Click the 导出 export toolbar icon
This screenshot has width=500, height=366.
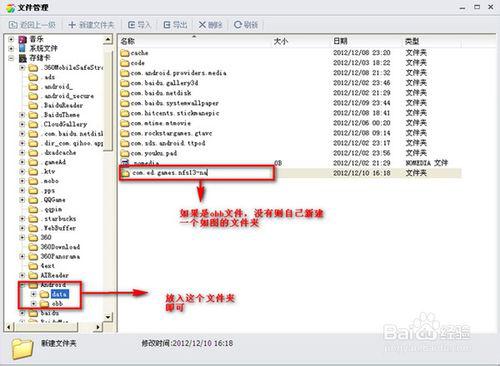point(167,25)
